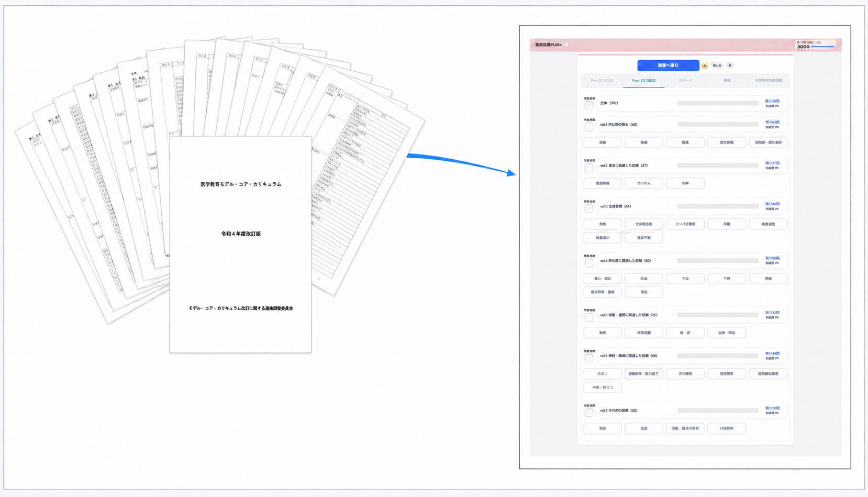Open the 使い方 help button
Viewport: 868px width, 497px height.
(717, 65)
